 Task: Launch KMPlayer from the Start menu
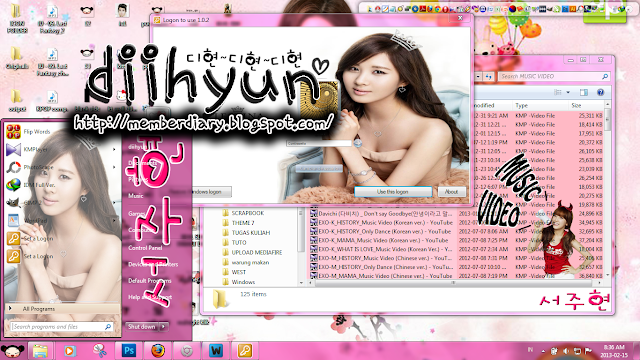27,149
